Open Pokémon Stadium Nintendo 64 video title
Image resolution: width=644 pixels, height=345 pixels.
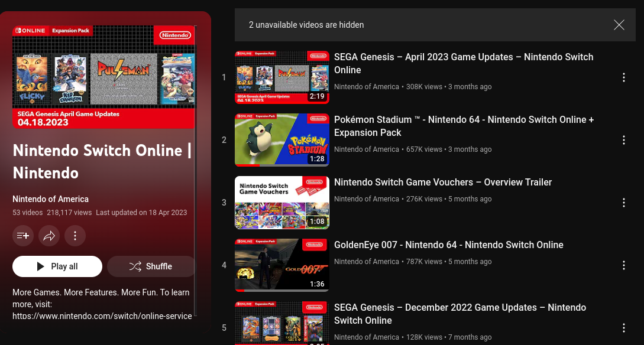point(464,126)
